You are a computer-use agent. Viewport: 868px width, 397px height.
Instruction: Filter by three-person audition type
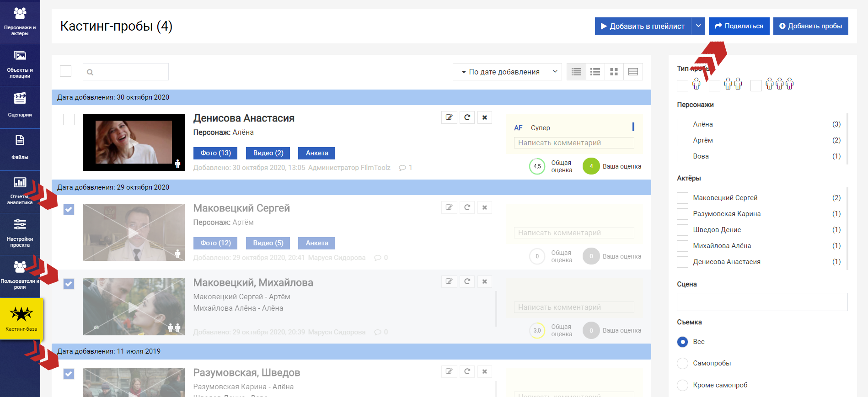point(756,85)
